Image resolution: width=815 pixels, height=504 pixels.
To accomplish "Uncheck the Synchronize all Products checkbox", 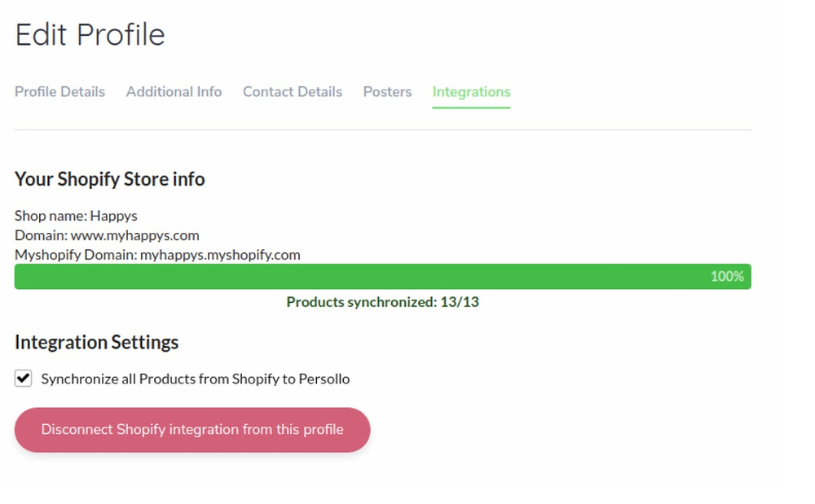I will (24, 379).
